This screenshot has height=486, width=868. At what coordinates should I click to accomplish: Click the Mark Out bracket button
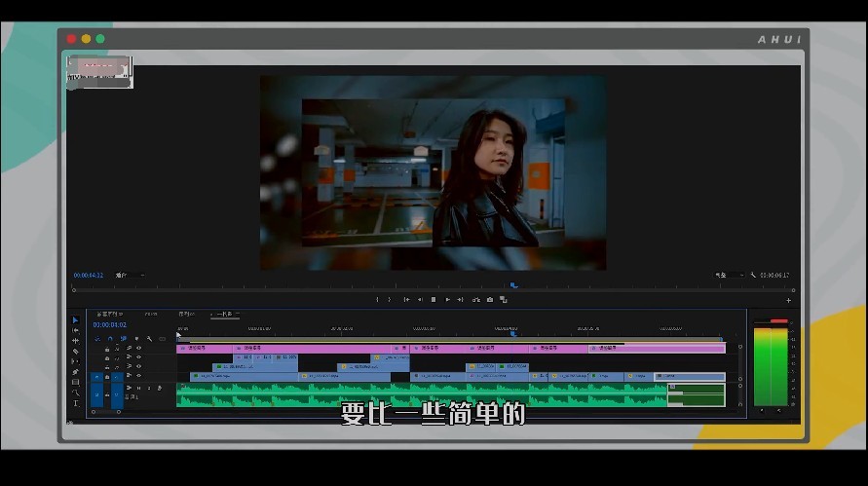[390, 299]
